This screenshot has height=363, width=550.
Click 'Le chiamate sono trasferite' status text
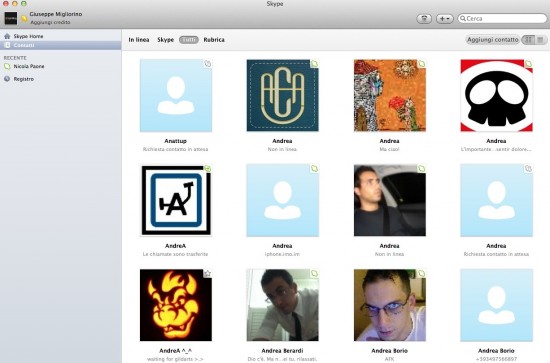click(175, 254)
